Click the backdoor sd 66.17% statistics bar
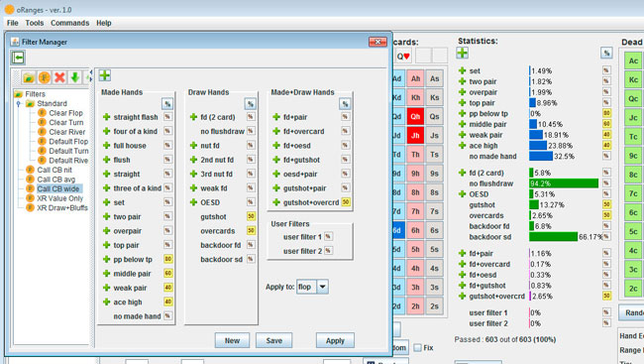This screenshot has width=644, height=364. click(553, 237)
